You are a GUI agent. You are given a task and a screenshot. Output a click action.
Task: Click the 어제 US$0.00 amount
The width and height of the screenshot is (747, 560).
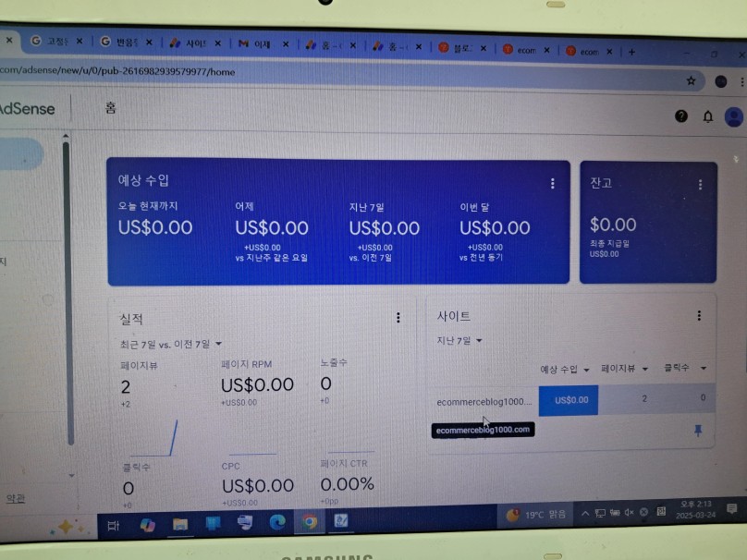[x=272, y=228]
